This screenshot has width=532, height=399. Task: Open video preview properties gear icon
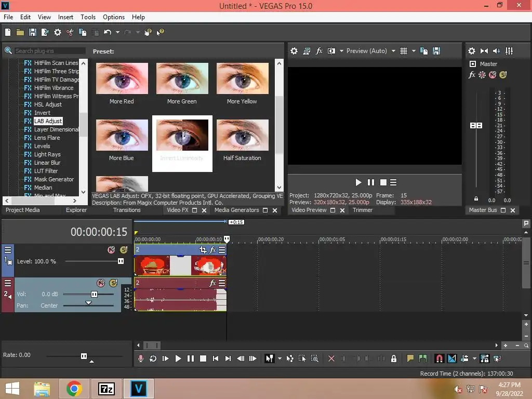pyautogui.click(x=294, y=51)
